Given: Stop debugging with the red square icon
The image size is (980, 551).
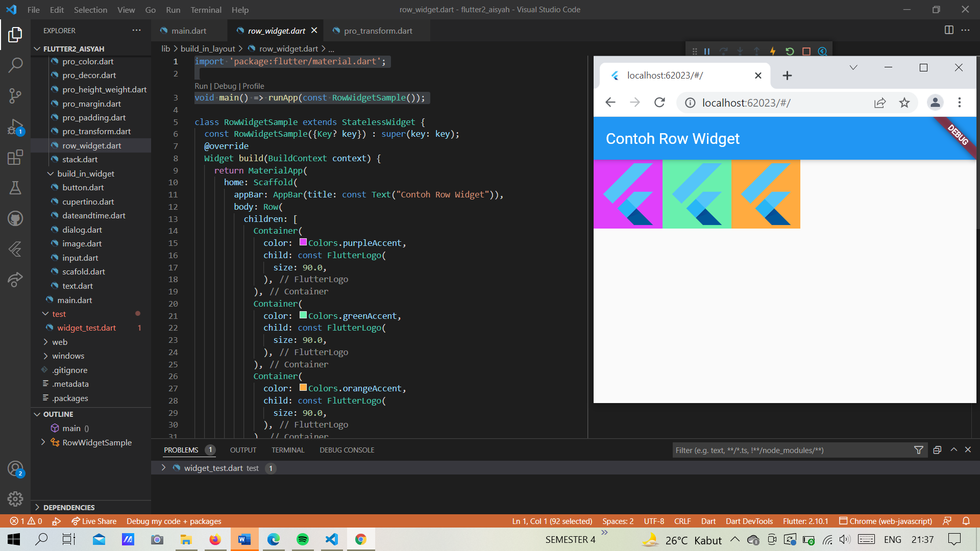Looking at the screenshot, I should [x=806, y=51].
